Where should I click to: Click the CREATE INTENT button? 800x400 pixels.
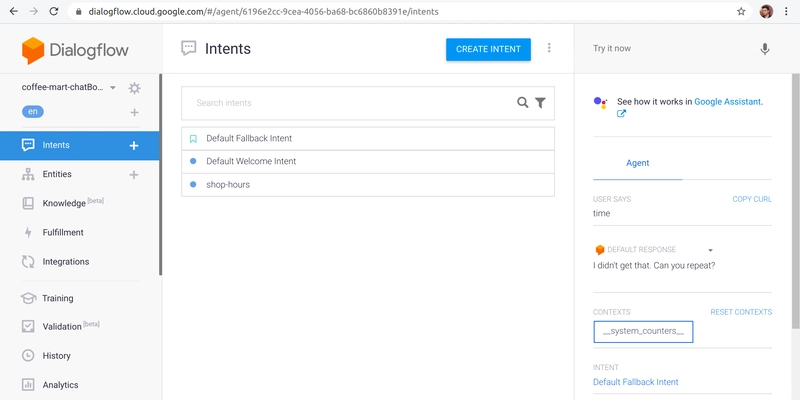[488, 49]
